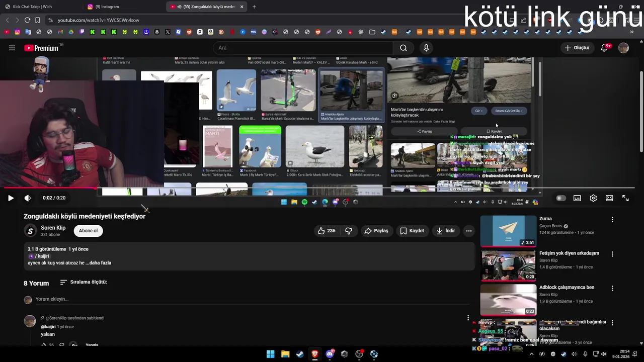The width and height of the screenshot is (644, 362).
Task: Reload the page
Action: point(27,20)
